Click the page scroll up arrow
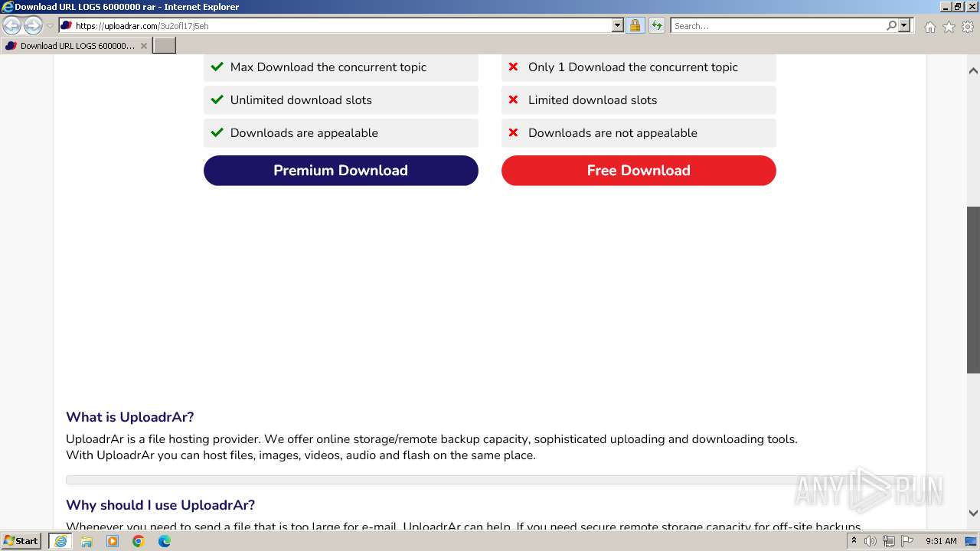 [973, 70]
